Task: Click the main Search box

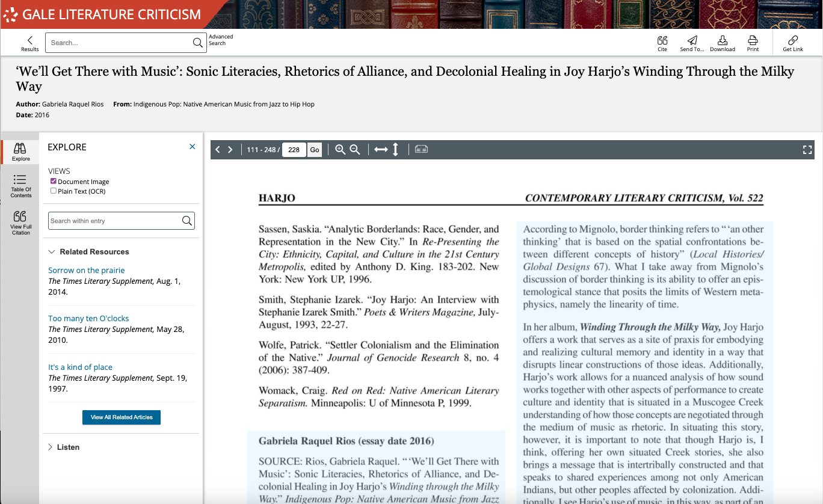Action: tap(119, 43)
